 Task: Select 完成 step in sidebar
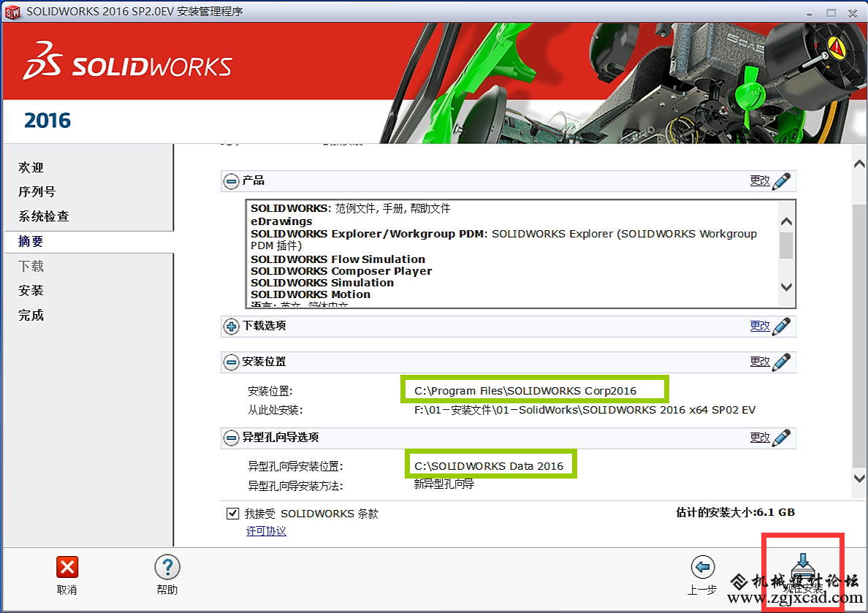click(x=31, y=315)
